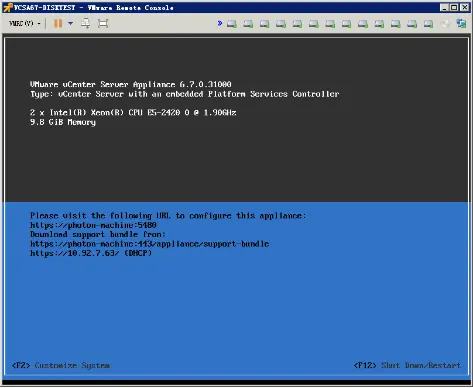Close the VMware Remote Console window
This screenshot has width=473, height=388.
464,7
